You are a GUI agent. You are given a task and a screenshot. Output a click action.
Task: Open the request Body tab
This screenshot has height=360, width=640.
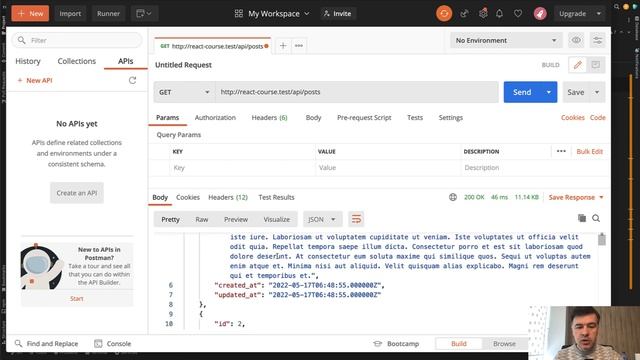313,118
